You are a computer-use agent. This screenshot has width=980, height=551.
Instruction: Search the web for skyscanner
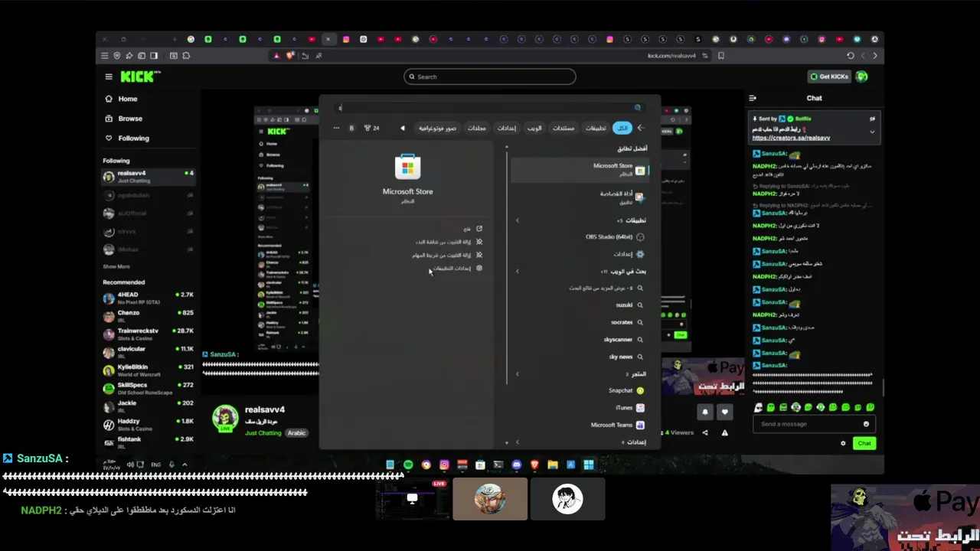point(580,339)
